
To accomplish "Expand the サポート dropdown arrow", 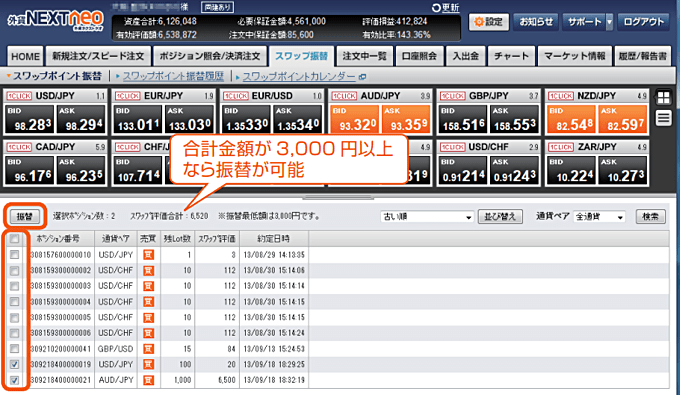I will [x=609, y=22].
